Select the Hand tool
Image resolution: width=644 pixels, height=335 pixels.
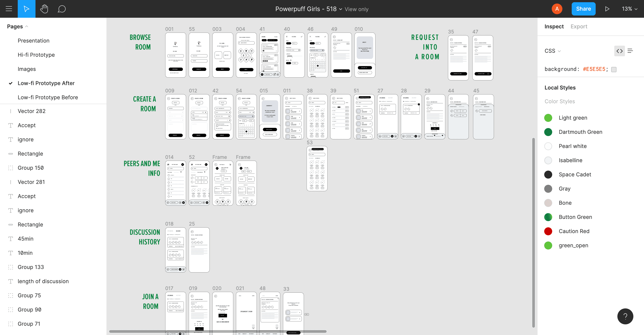pos(44,9)
